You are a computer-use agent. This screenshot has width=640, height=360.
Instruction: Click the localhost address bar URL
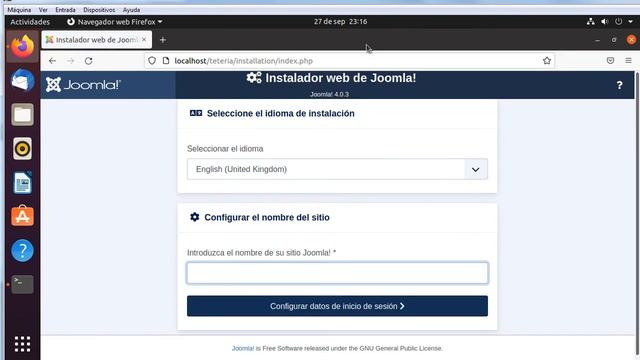click(244, 61)
